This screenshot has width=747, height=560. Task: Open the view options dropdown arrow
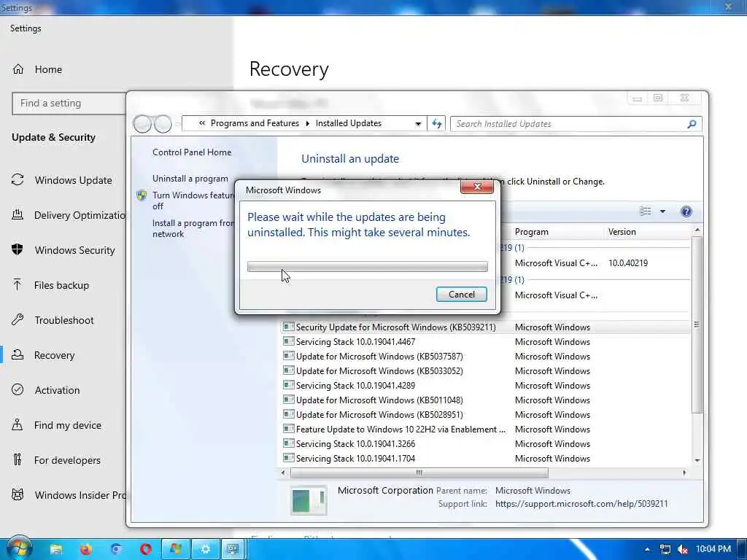click(x=662, y=211)
